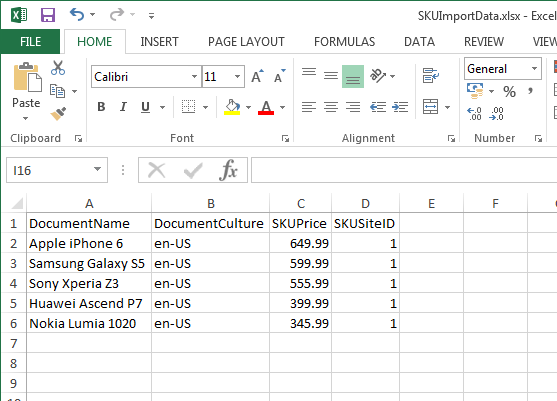This screenshot has height=401, width=557.
Task: Click the Insert Function fx icon
Action: [228, 170]
